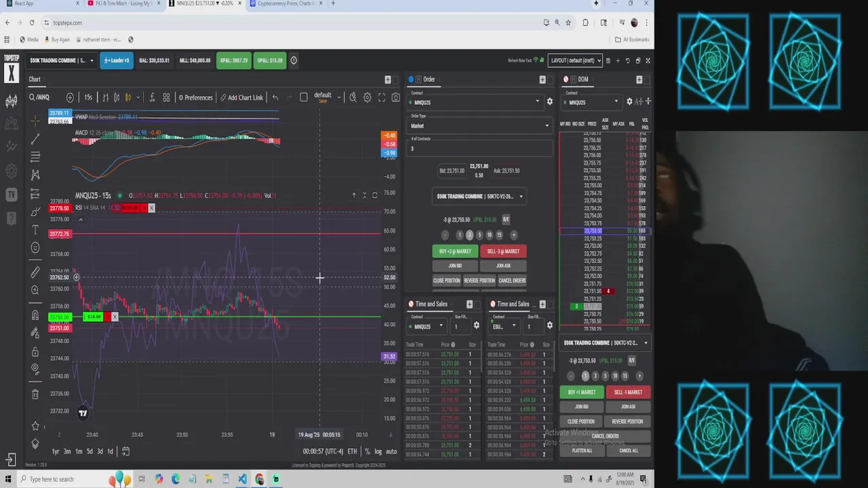This screenshot has width=868, height=488.
Task: Log out using bottom-left exit icon
Action: [x=11, y=460]
